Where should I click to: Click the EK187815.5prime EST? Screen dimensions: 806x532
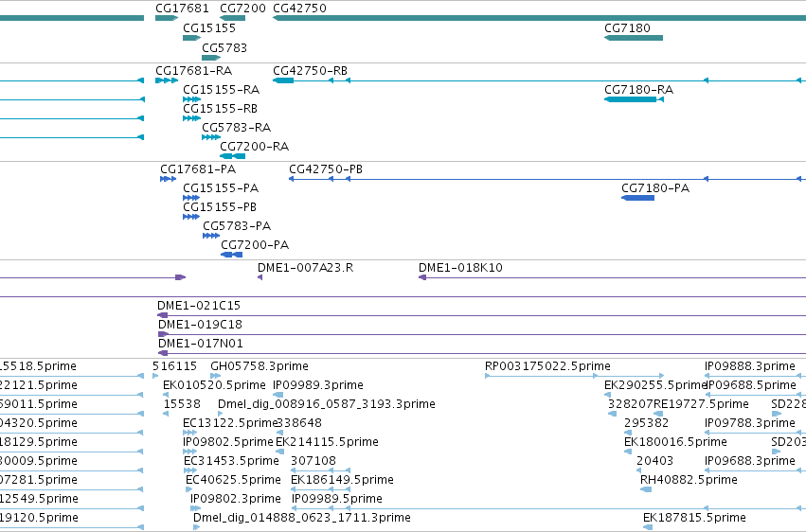[648, 527]
